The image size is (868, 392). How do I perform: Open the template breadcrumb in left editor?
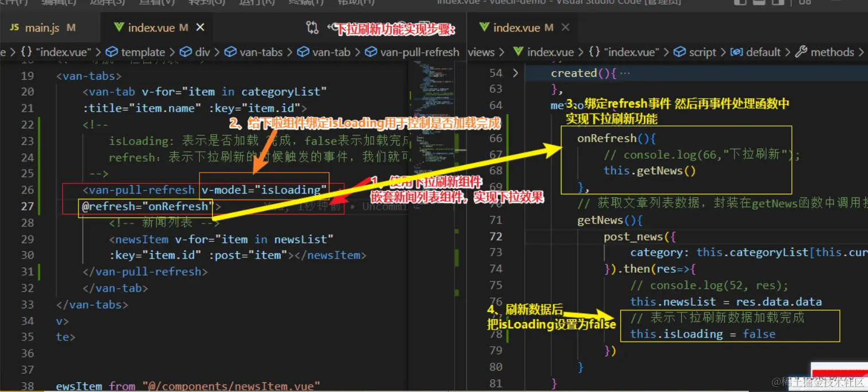[136, 52]
